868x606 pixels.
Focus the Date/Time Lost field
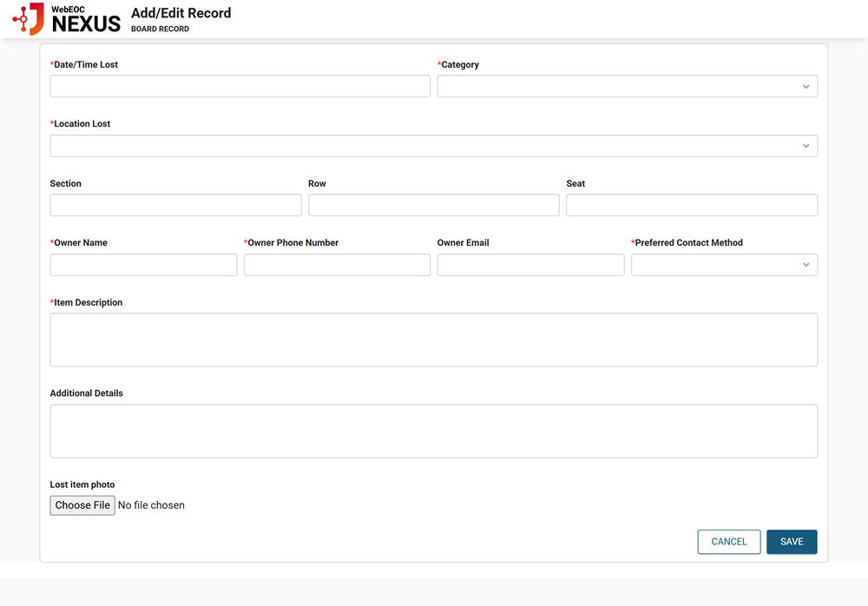[x=240, y=86]
